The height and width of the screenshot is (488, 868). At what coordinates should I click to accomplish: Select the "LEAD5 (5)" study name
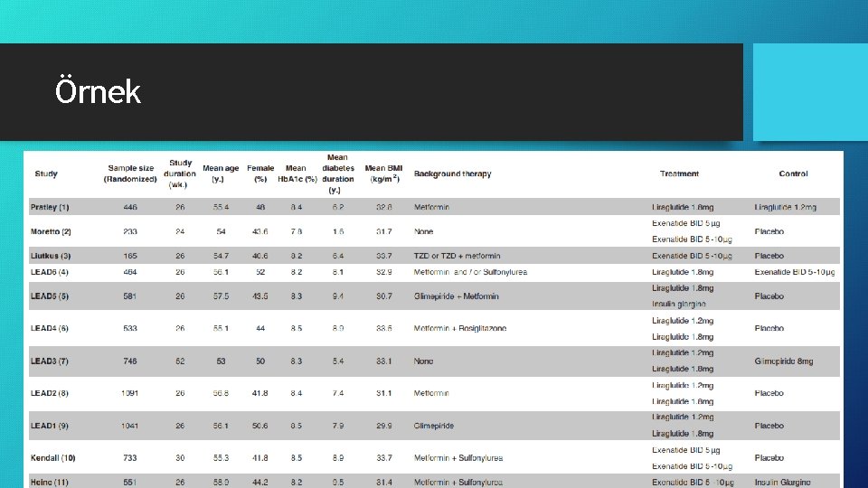(x=49, y=296)
